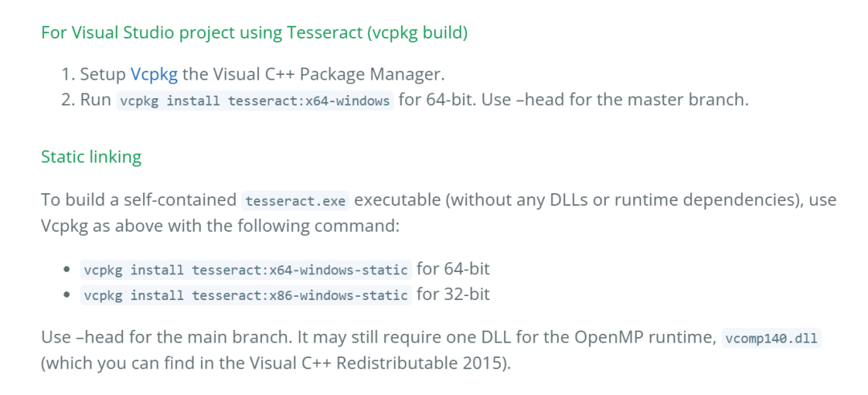
Task: Click the 'for 32-bit' text
Action: (453, 294)
